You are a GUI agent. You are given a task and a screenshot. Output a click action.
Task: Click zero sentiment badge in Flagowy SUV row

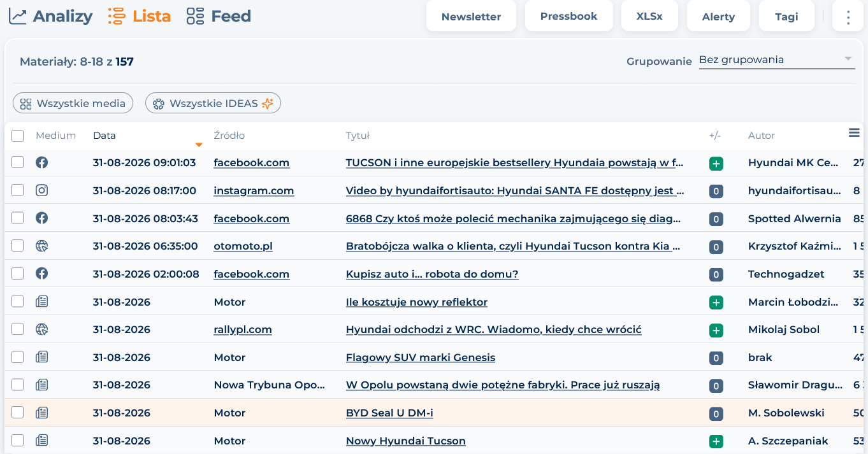716,358
